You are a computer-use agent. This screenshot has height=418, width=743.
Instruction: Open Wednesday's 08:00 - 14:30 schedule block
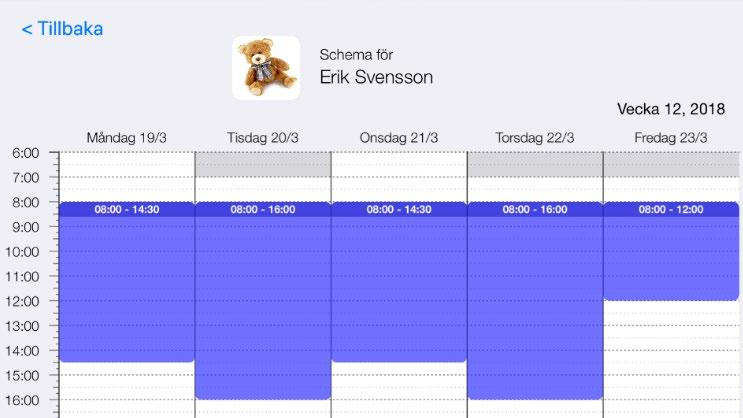pyautogui.click(x=399, y=282)
